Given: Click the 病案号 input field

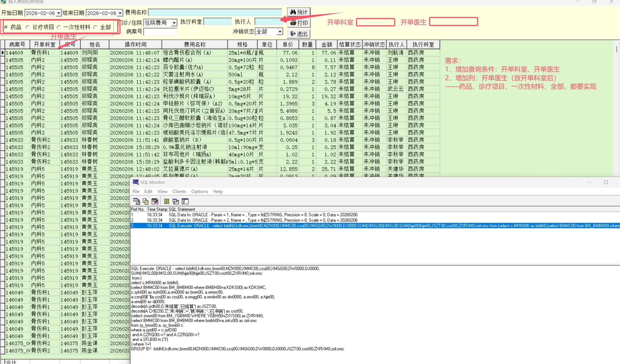Looking at the screenshot, I should point(160,32).
